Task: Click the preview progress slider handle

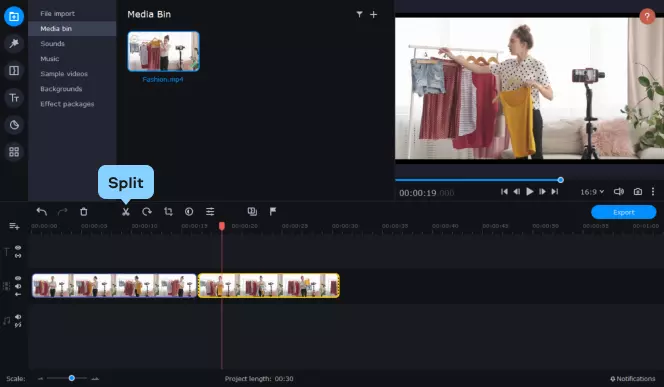Action: (x=561, y=180)
